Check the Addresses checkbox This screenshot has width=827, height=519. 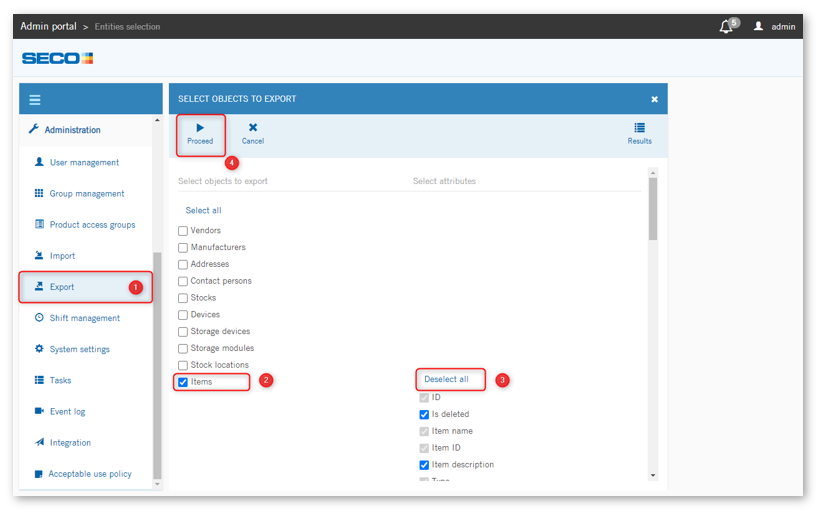pos(183,265)
